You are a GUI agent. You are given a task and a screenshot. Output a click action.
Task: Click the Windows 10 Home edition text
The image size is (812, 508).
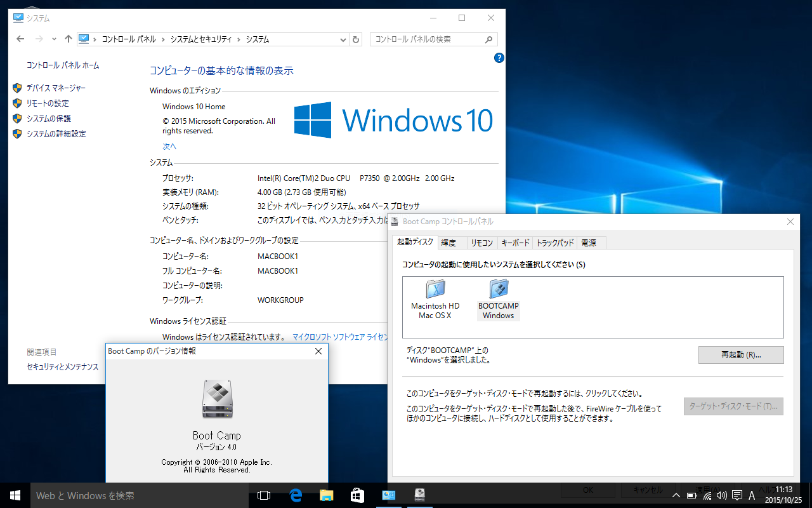(193, 107)
